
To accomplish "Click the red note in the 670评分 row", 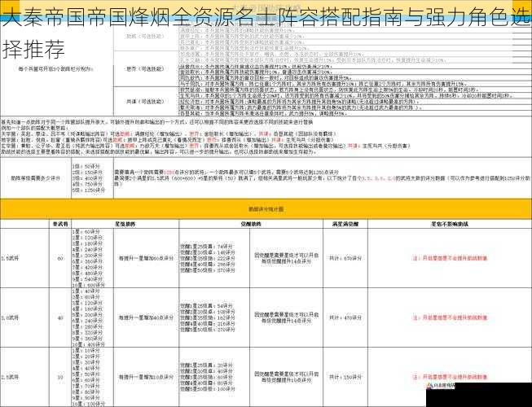I will (x=450, y=258).
